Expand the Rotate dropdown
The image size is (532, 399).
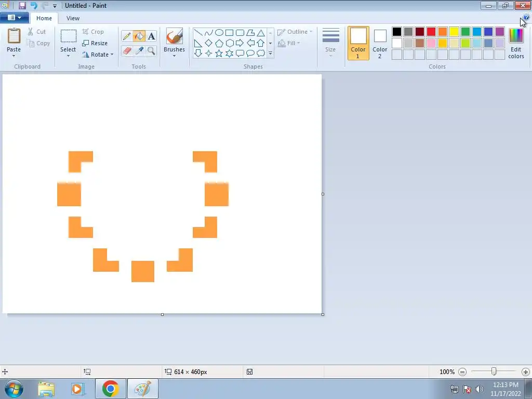click(x=112, y=54)
